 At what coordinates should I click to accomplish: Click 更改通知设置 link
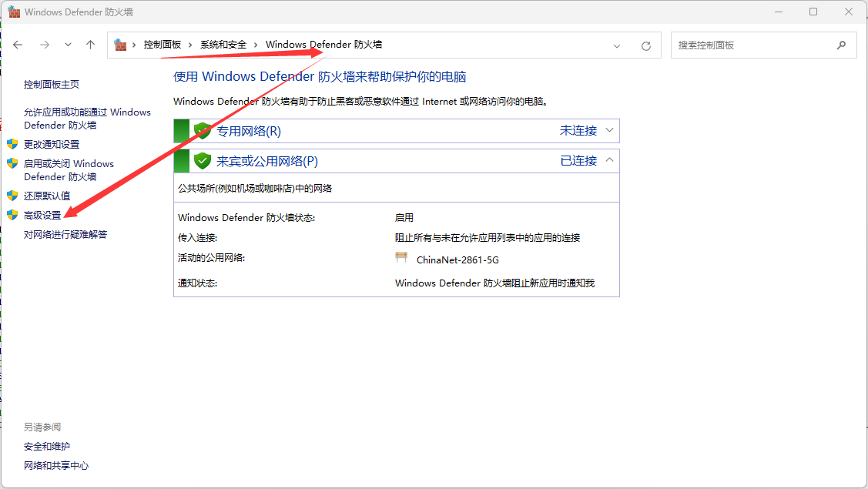click(52, 144)
